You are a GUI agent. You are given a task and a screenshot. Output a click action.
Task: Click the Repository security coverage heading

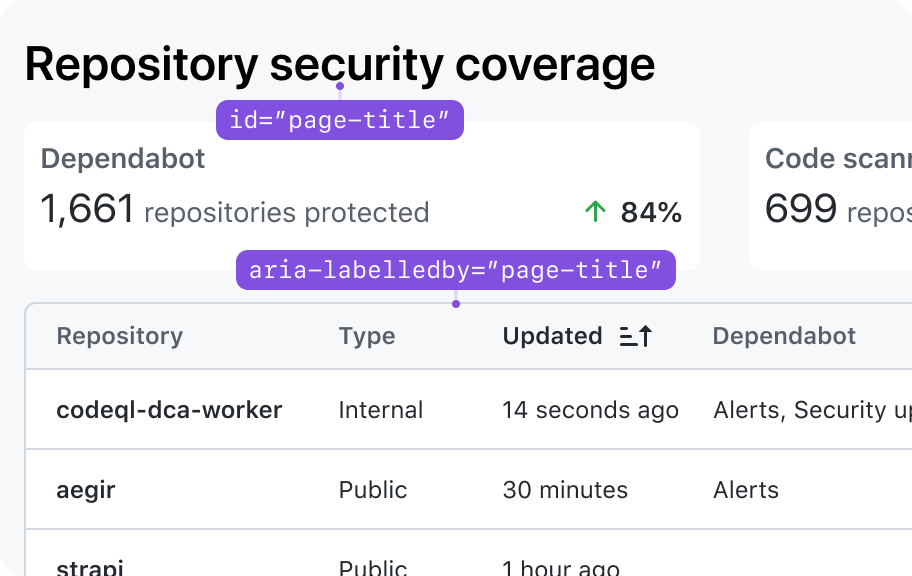(340, 65)
